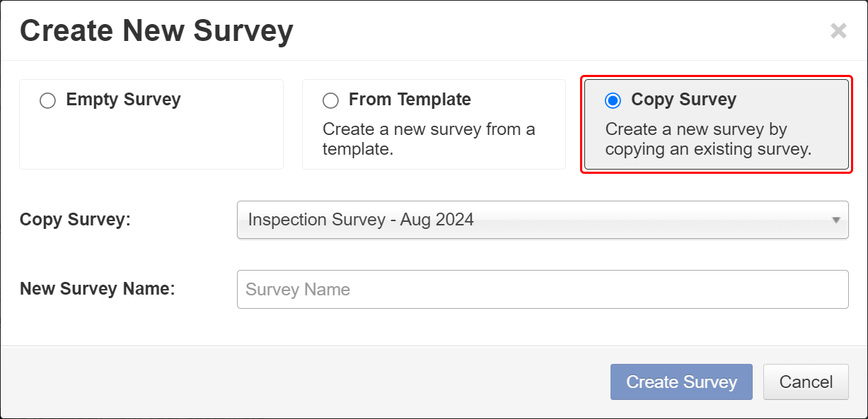The width and height of the screenshot is (868, 419).
Task: Close the Create New Survey dialog
Action: 838,31
